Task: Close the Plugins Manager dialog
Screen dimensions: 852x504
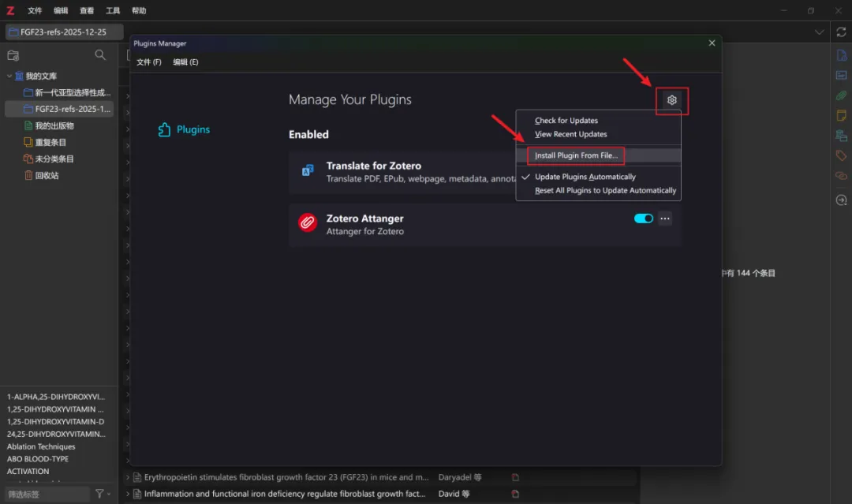Action: click(712, 43)
